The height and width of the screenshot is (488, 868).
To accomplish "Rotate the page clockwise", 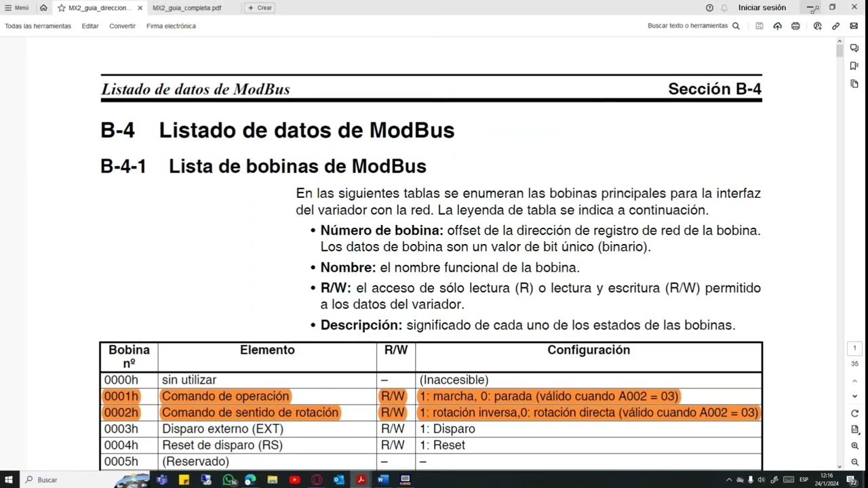I will [854, 413].
